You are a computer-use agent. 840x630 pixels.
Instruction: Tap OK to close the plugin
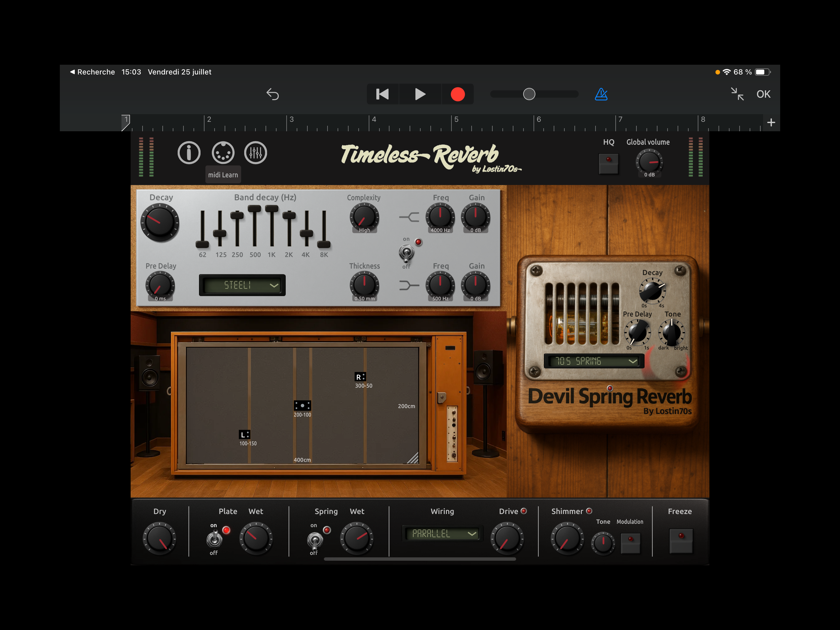point(763,94)
